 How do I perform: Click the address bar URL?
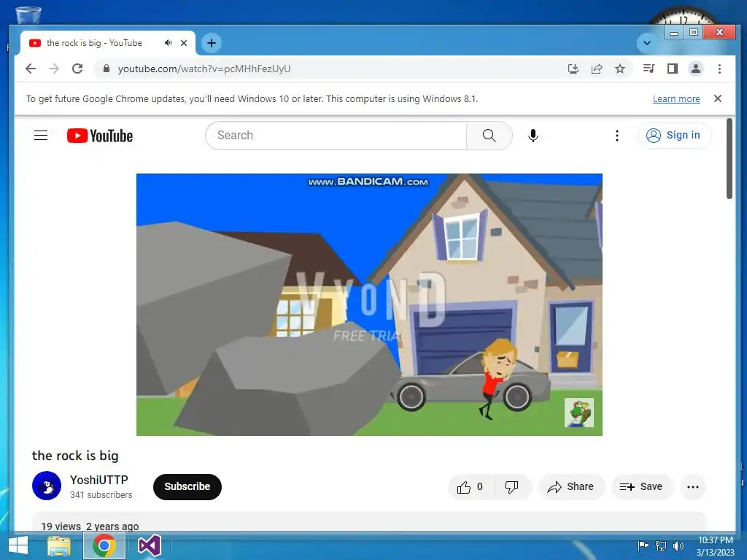click(204, 69)
